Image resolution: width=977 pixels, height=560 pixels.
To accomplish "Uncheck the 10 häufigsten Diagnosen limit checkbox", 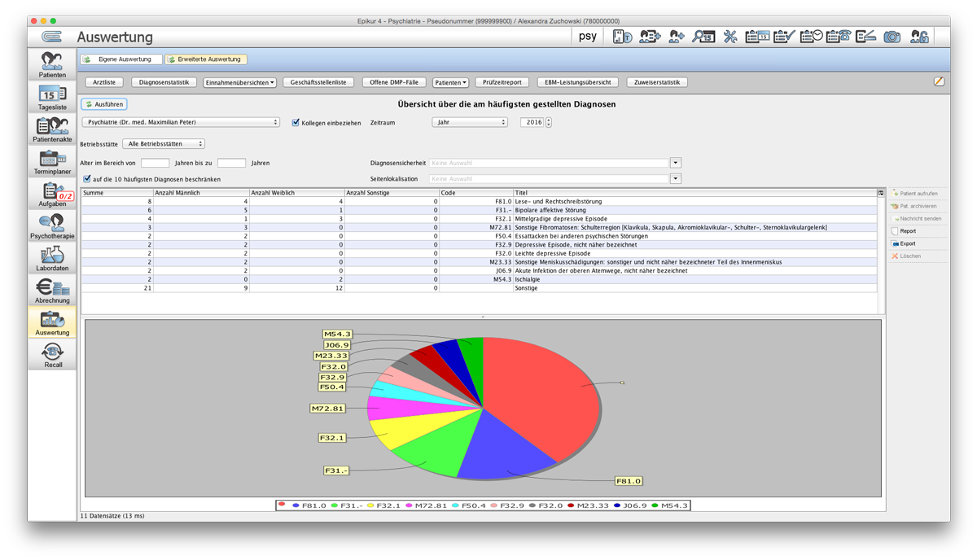I will coord(87,179).
